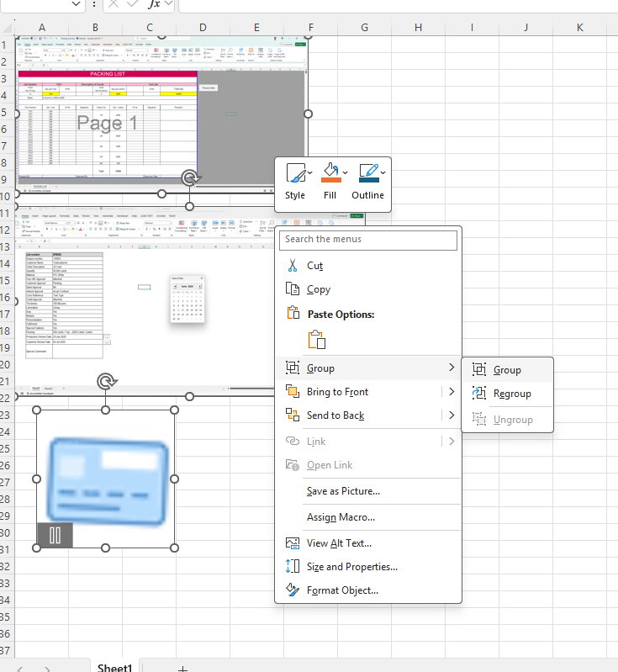Click rotate handle of top packing list picture
Screen dimensions: 618x672
[190, 177]
